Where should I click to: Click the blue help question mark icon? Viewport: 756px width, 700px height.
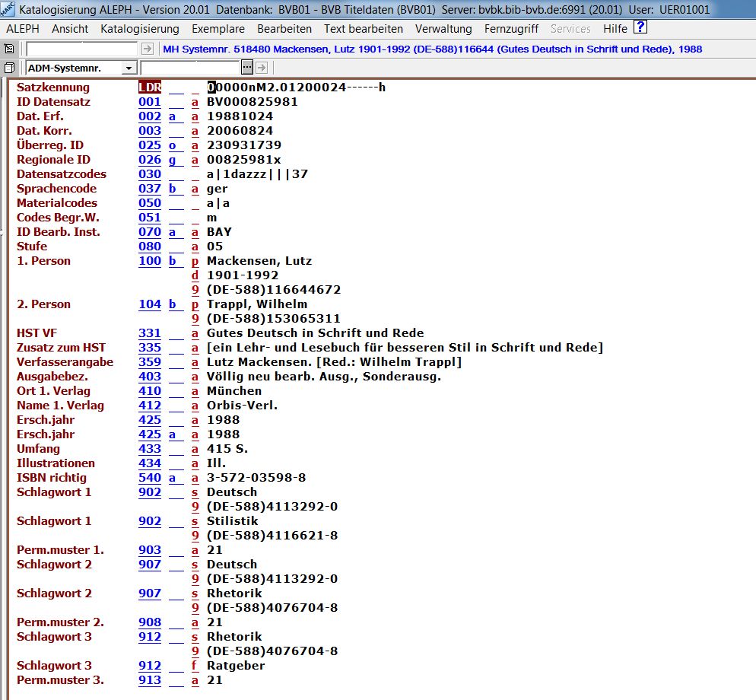click(640, 28)
